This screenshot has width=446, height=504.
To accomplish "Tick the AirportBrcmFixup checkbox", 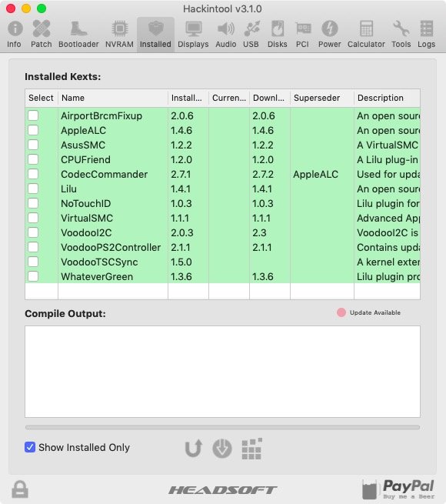I will (x=33, y=115).
